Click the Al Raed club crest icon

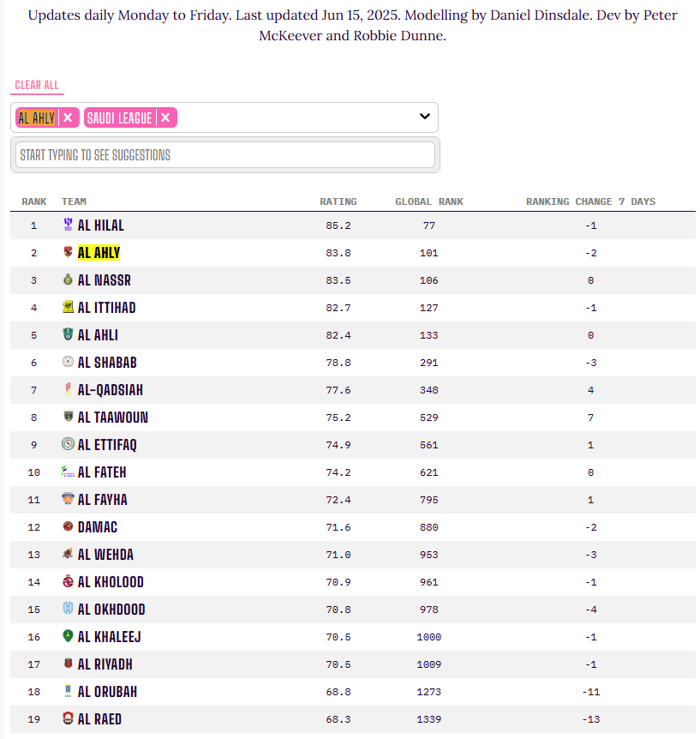coord(68,718)
